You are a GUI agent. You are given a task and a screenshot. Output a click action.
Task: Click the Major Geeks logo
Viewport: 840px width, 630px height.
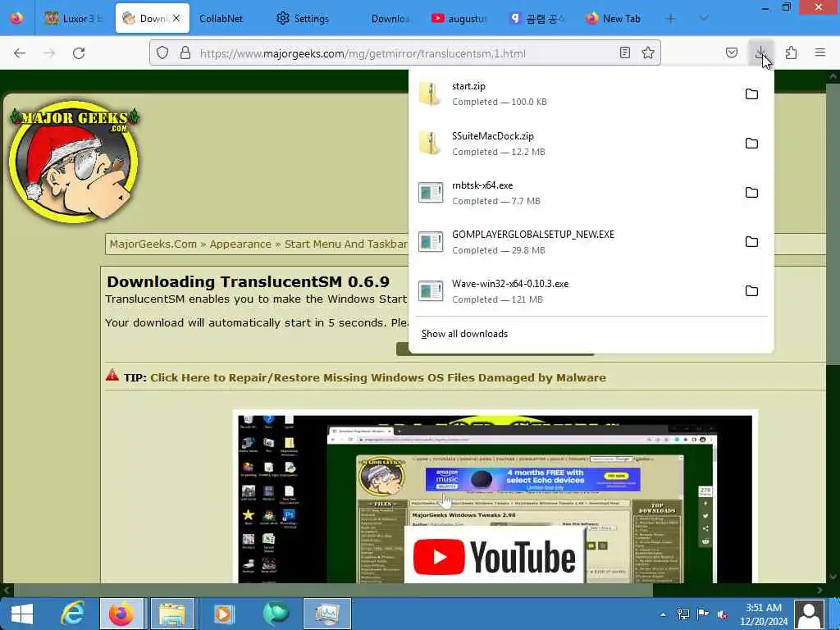tap(75, 162)
